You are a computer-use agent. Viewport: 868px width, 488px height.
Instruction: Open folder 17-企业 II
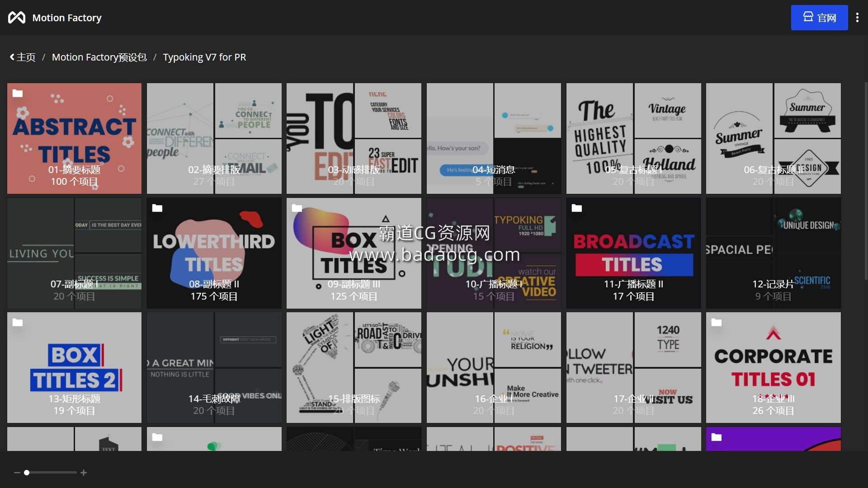(633, 367)
